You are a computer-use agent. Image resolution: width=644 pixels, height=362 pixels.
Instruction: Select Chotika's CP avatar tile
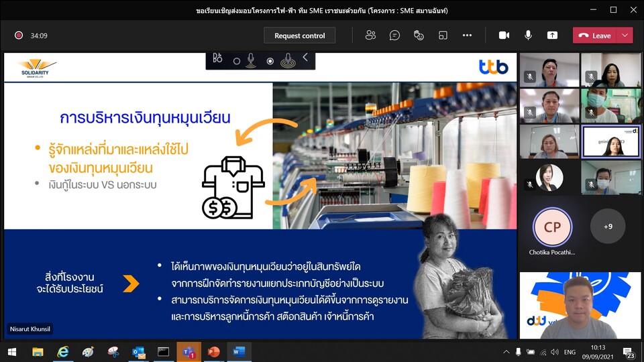552,227
